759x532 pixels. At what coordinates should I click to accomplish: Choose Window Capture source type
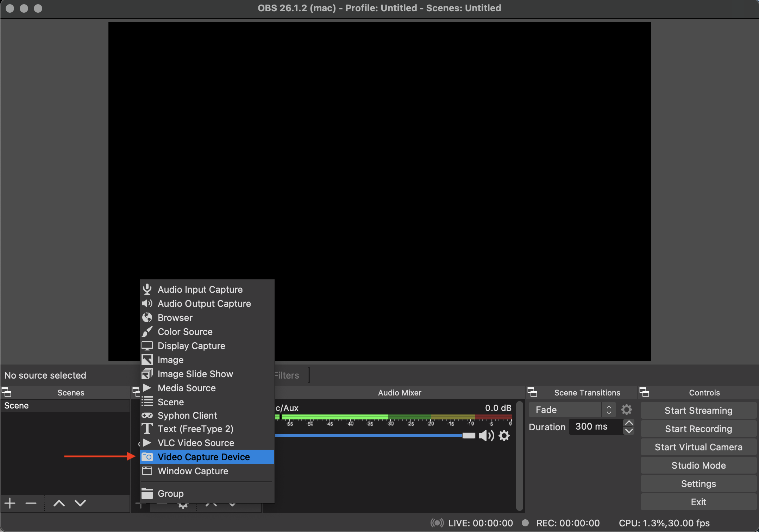207,471
